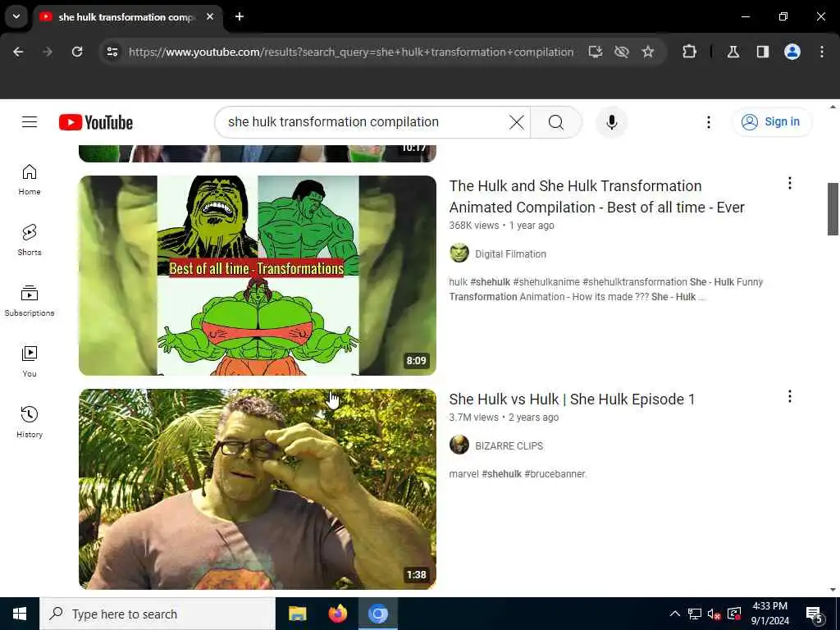Bookmark this page with star icon
The image size is (840, 630).
[648, 52]
